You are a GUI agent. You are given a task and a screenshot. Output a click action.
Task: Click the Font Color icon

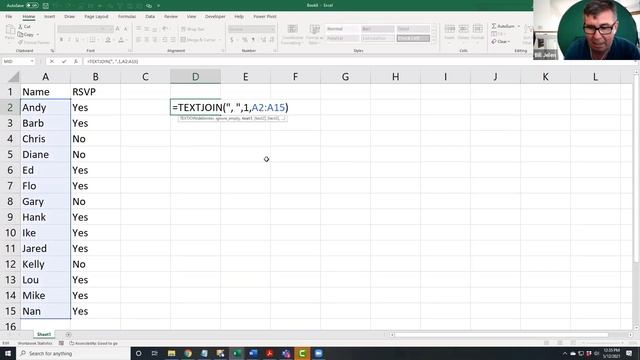pyautogui.click(x=121, y=40)
